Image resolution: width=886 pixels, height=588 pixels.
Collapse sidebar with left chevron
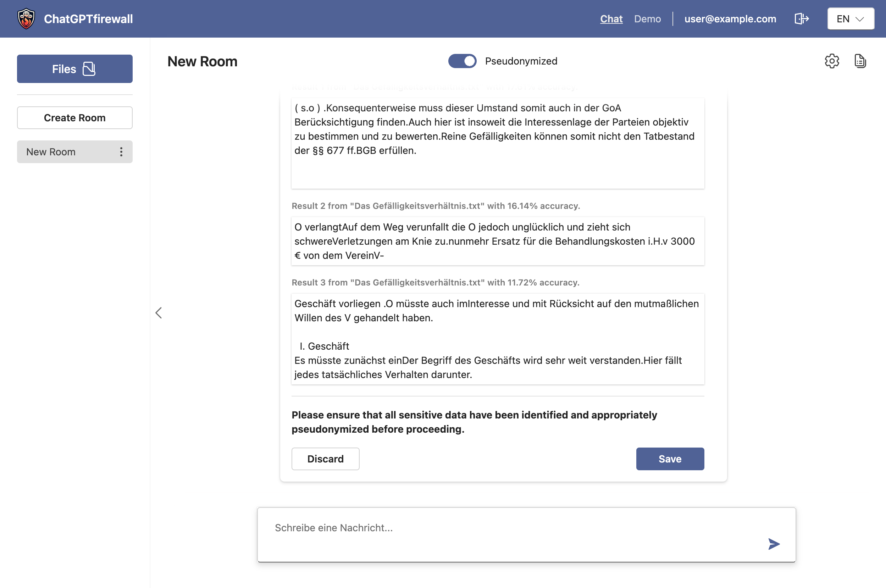pos(159,313)
